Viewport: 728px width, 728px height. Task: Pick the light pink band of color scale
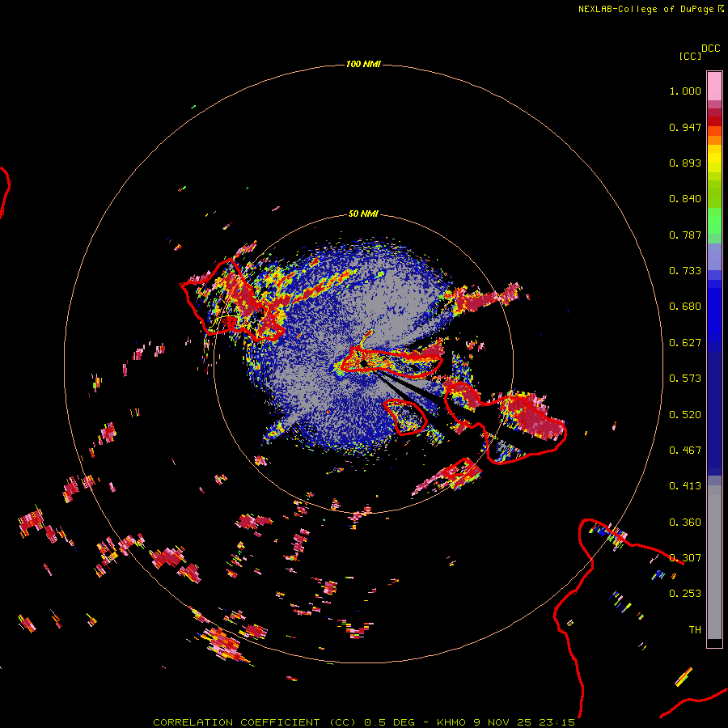pyautogui.click(x=714, y=87)
